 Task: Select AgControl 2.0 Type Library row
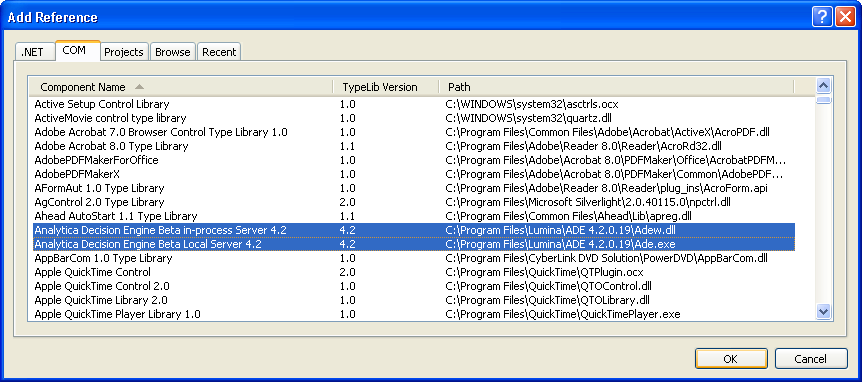click(x=414, y=202)
